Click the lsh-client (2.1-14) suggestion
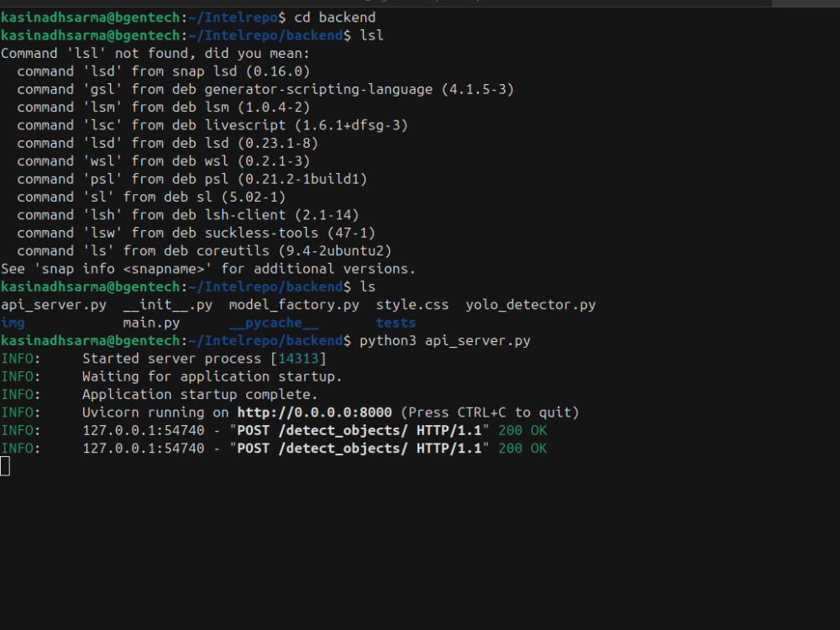This screenshot has width=840, height=630. [188, 215]
